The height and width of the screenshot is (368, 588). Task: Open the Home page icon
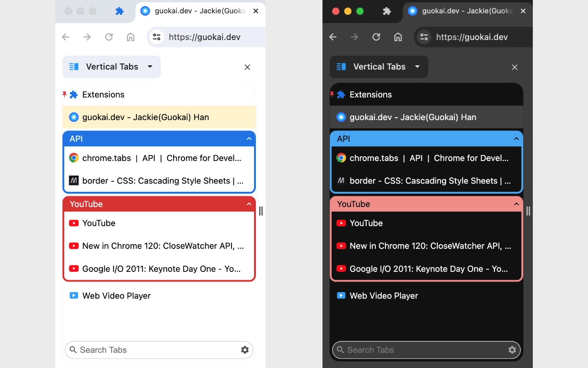(130, 37)
